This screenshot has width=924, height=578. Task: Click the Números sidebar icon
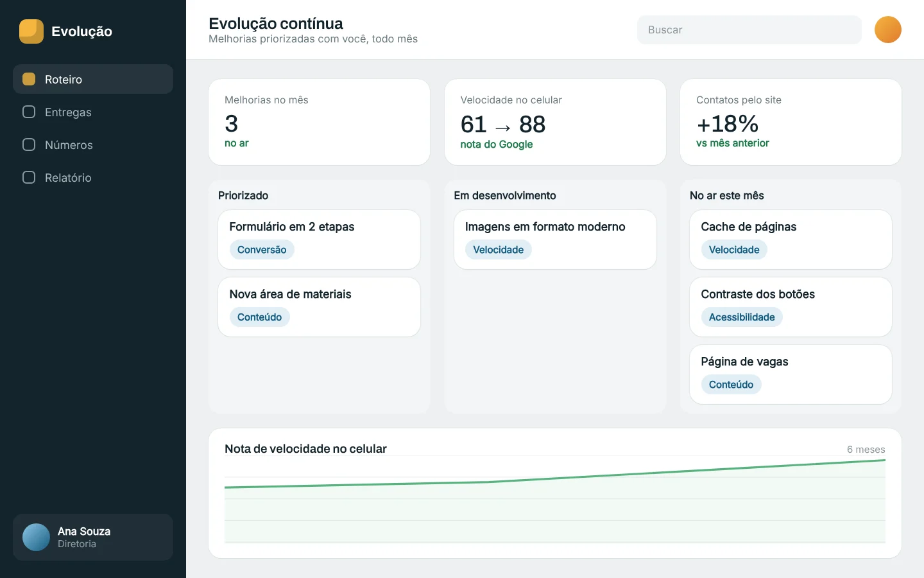[x=29, y=144]
